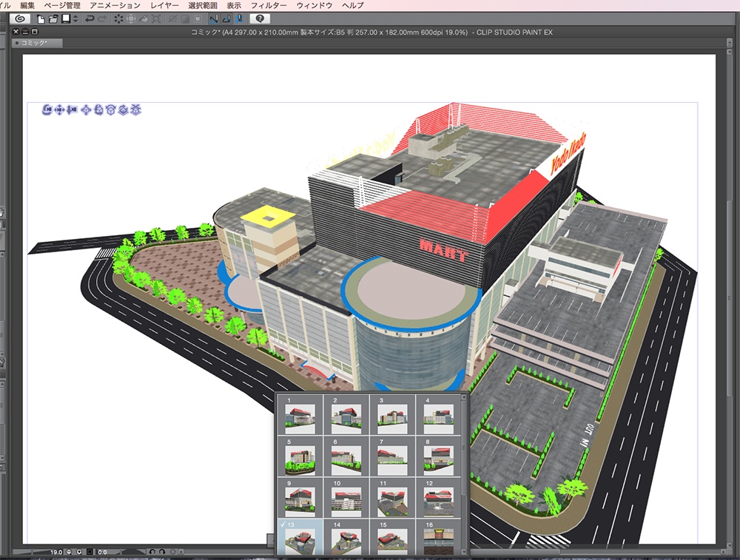Click the 3D object snap-to-ground icon
This screenshot has height=560, width=740.
coord(135,110)
